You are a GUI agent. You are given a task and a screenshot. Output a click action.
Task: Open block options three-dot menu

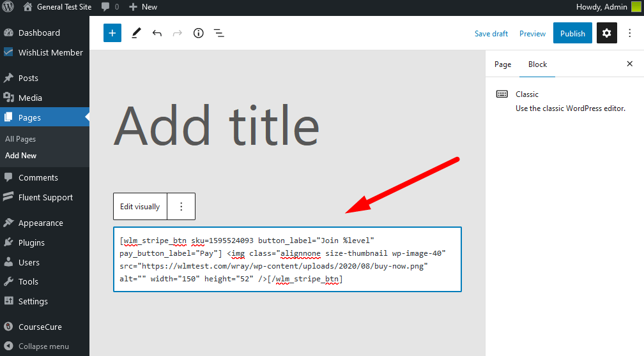pos(181,206)
